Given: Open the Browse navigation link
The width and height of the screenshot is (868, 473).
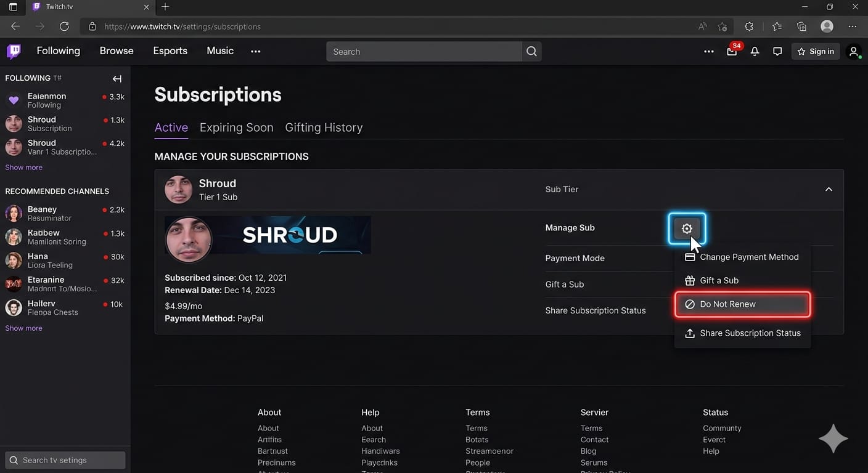Looking at the screenshot, I should point(117,51).
